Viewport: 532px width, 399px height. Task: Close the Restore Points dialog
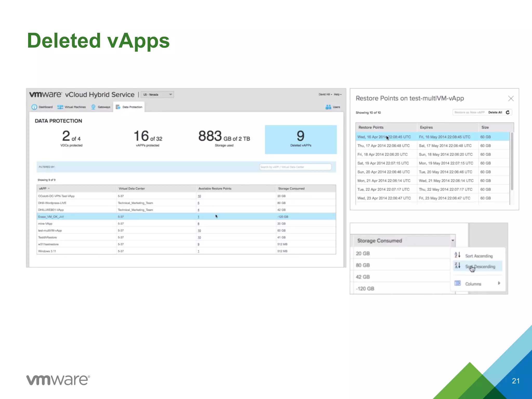(x=511, y=98)
